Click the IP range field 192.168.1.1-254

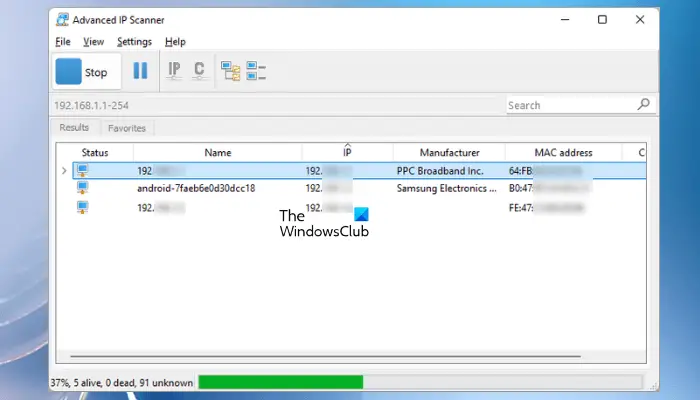277,105
